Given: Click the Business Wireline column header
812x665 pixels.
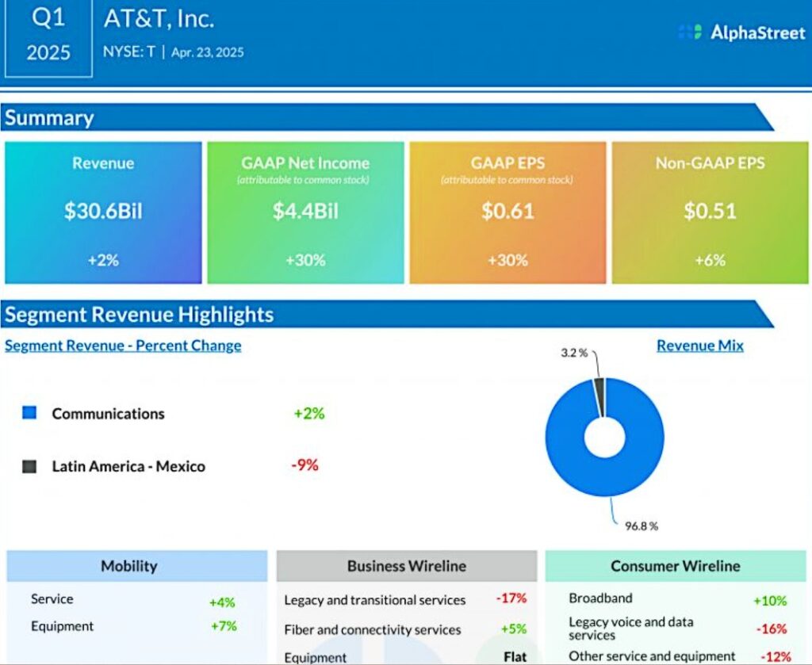Looking at the screenshot, I should click(x=407, y=566).
